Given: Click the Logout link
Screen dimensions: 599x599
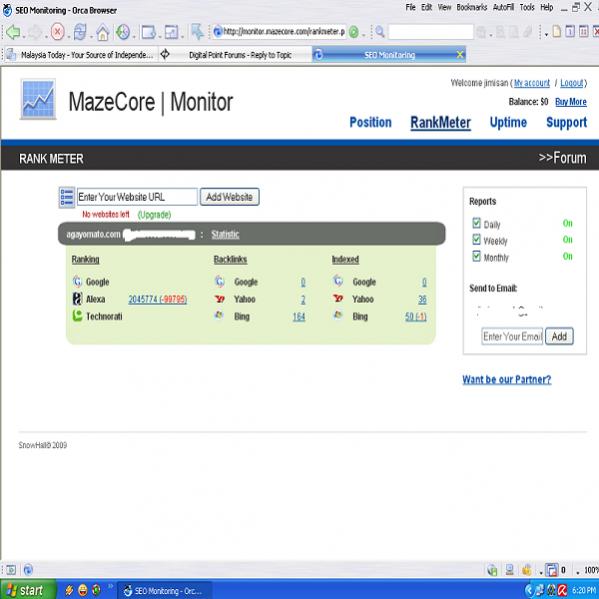Looking at the screenshot, I should [x=572, y=83].
